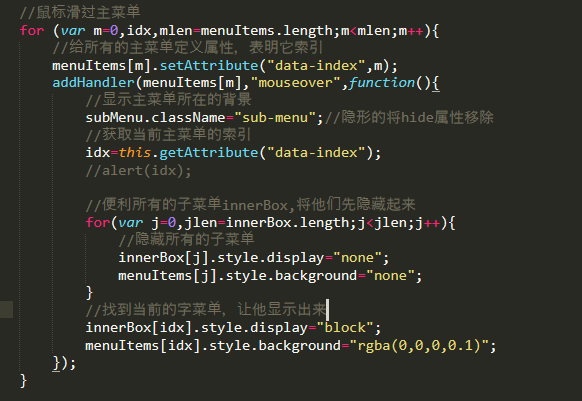The image size is (582, 401).
Task: Click the function keyword
Action: coord(382,82)
